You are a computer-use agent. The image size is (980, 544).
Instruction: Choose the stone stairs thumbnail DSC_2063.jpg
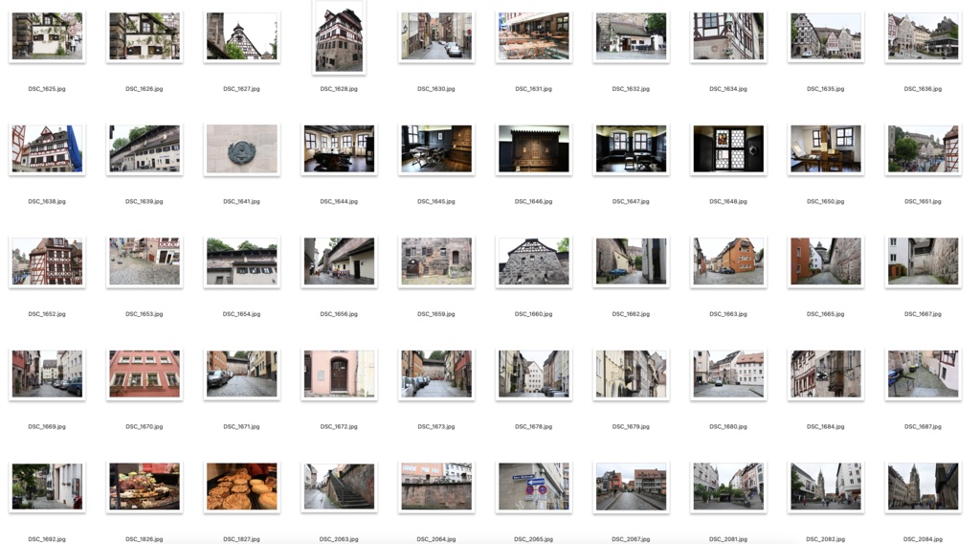coord(339,487)
